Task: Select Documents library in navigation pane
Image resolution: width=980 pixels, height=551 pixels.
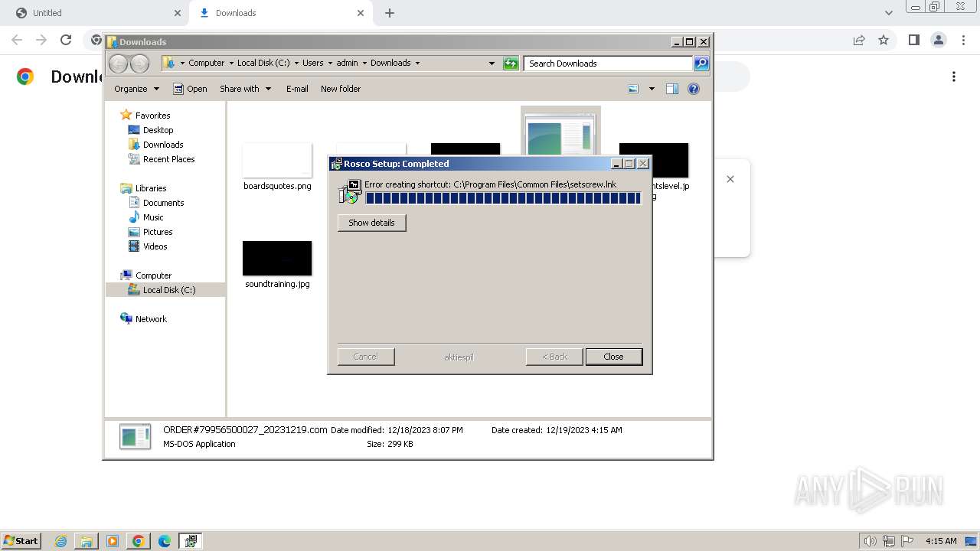Action: pos(163,203)
